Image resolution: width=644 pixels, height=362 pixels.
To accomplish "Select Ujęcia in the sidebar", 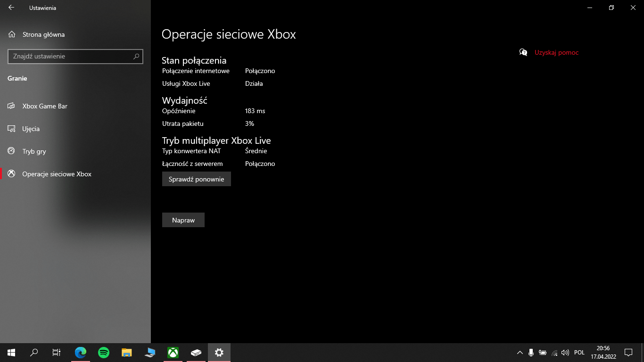I will tap(75, 129).
